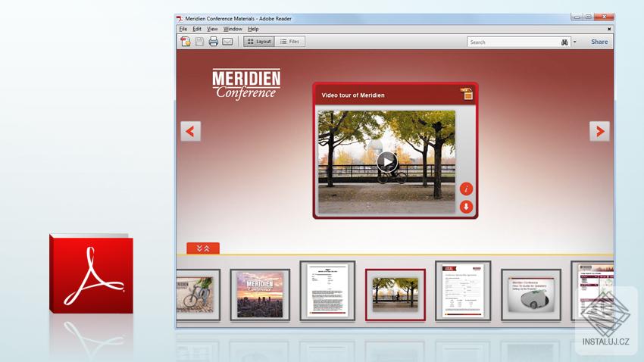Click the file type icon on video card
This screenshot has width=644, height=362.
tap(467, 94)
